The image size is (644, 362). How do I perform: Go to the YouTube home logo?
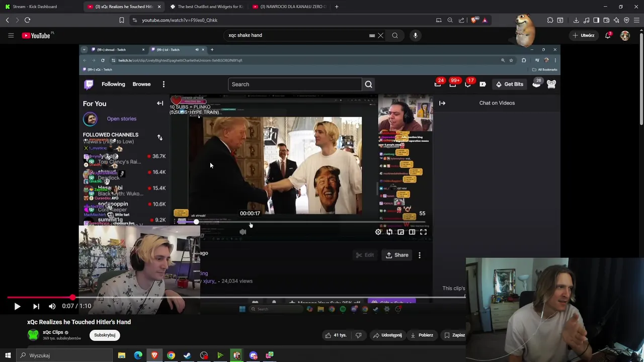[x=36, y=35]
